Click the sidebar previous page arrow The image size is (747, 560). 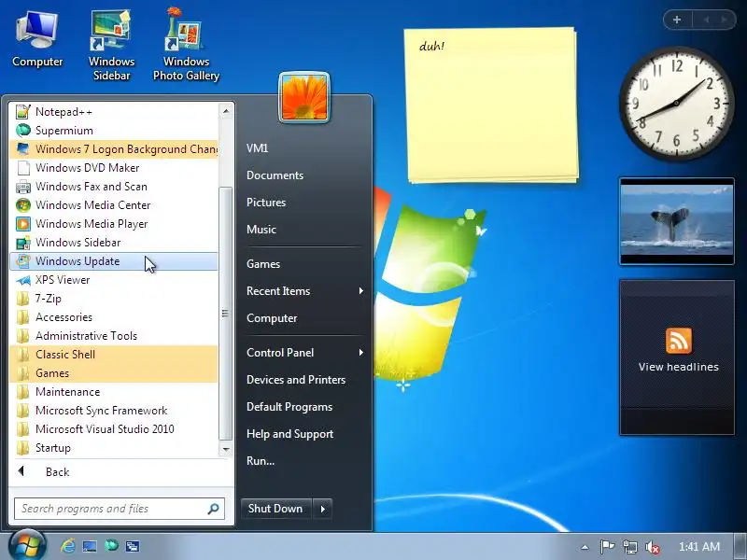click(x=706, y=20)
